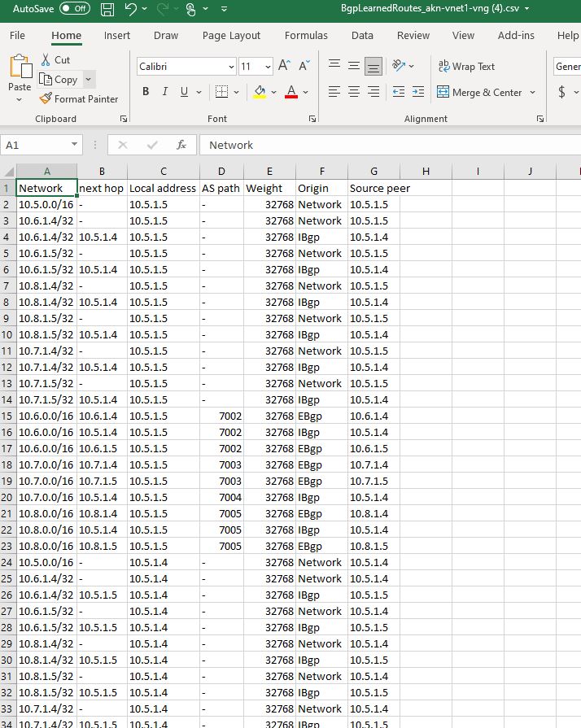Toggle the AutoSave switch
This screenshot has height=728, width=581.
click(x=75, y=8)
